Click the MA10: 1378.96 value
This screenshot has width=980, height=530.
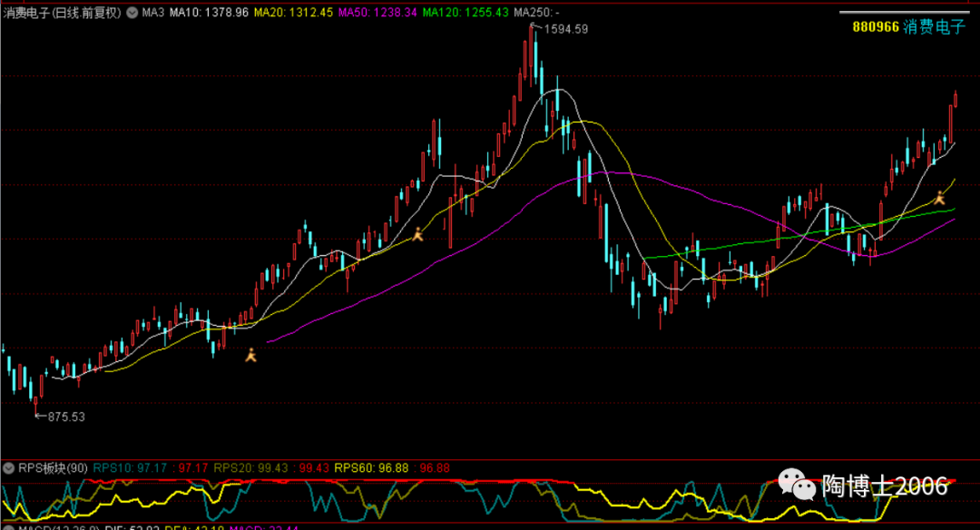pyautogui.click(x=210, y=13)
